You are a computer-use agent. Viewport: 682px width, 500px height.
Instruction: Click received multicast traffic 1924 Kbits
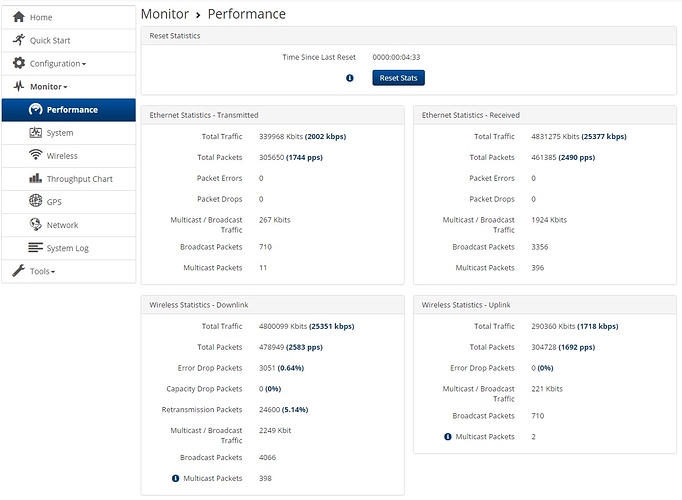click(549, 220)
